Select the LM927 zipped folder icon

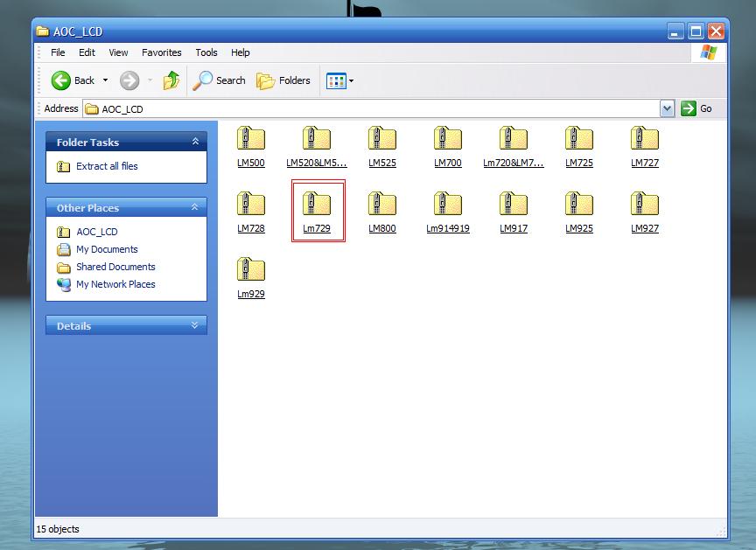(645, 204)
